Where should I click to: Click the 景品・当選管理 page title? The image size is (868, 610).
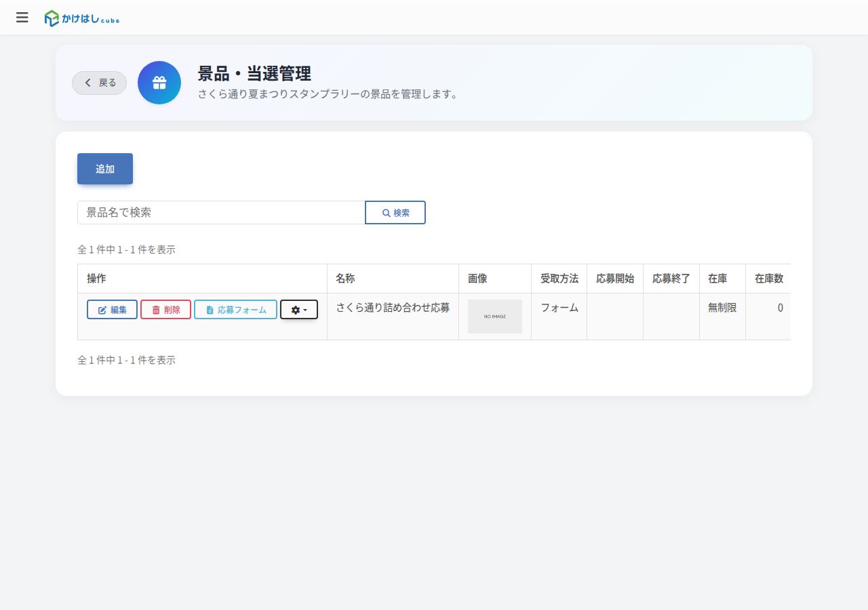(254, 74)
